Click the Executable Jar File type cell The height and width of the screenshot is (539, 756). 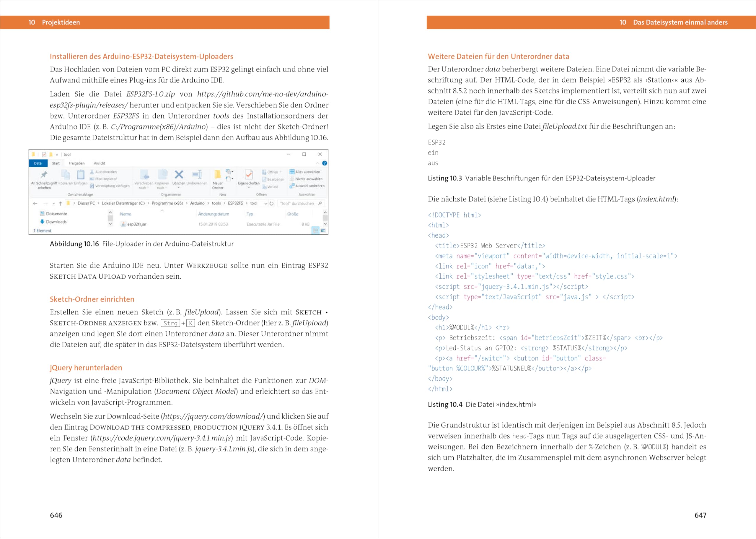tap(263, 224)
